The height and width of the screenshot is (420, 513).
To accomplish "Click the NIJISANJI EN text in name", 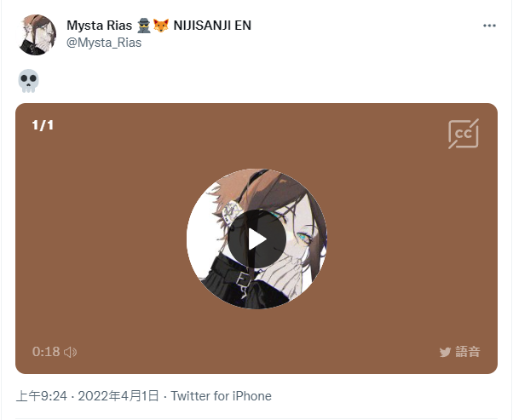I will point(212,26).
